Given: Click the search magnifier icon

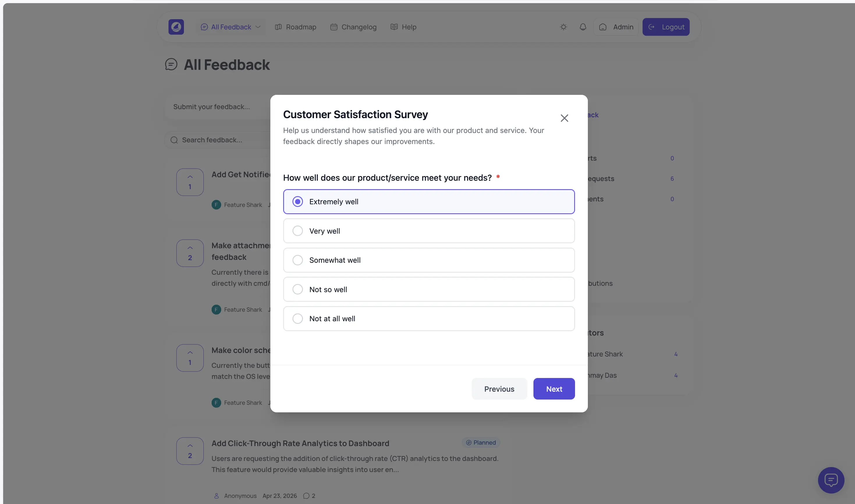Looking at the screenshot, I should tap(174, 140).
